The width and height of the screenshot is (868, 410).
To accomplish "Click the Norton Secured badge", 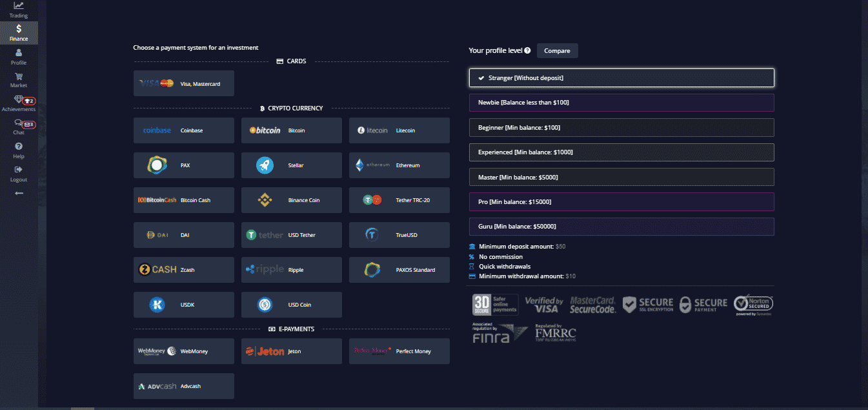I will [753, 305].
